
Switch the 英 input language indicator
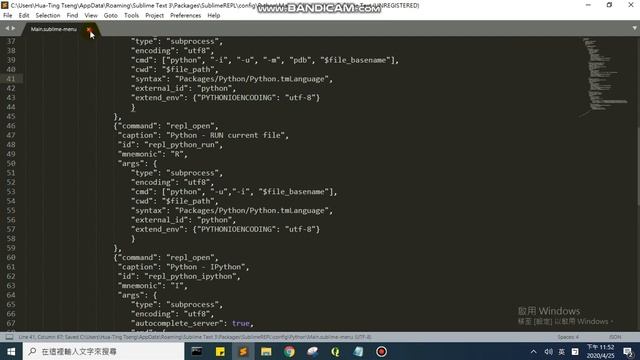click(562, 351)
